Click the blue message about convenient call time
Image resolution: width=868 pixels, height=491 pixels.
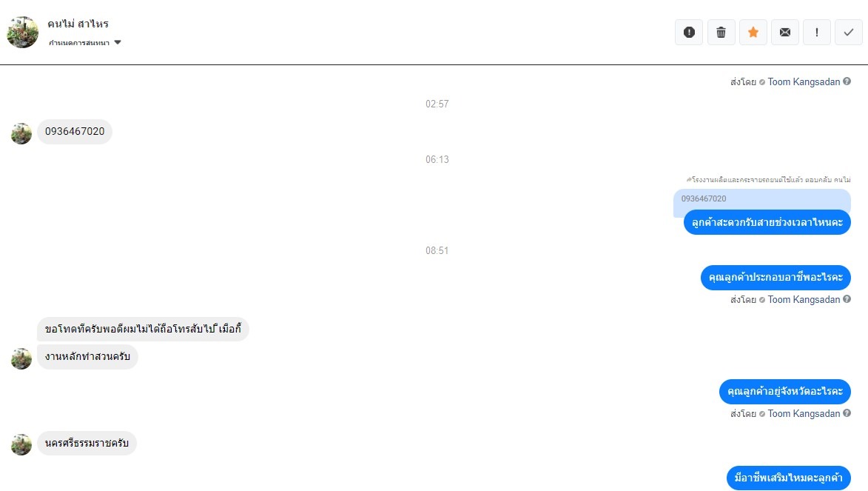tap(767, 222)
